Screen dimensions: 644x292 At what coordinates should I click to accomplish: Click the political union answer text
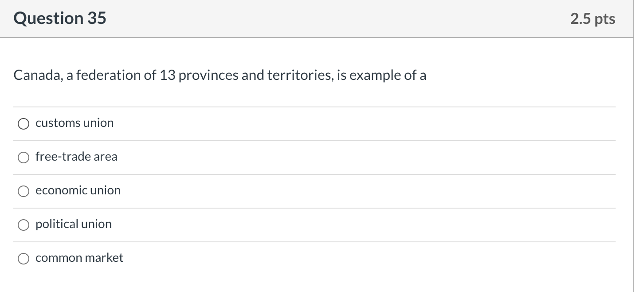click(74, 225)
